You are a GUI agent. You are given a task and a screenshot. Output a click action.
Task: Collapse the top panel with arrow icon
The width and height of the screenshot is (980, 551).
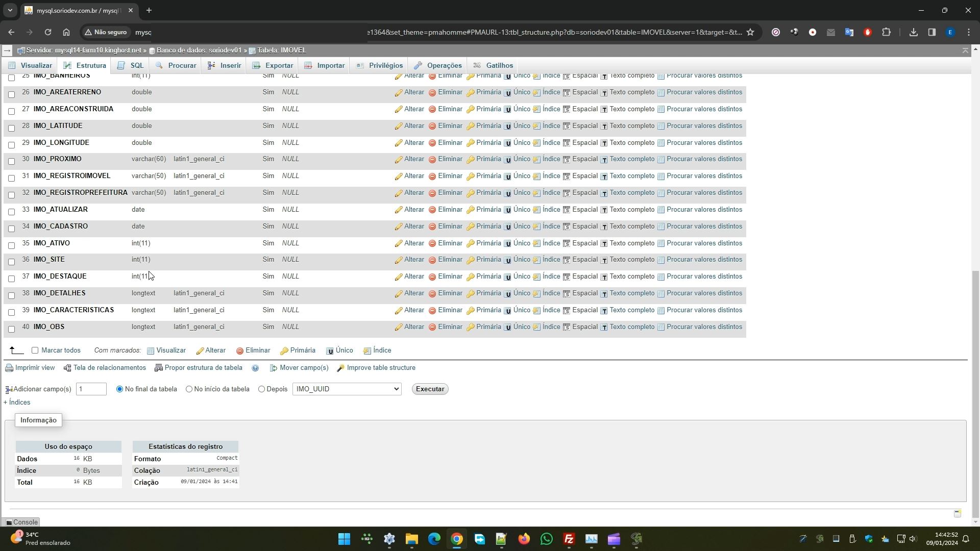(965, 51)
